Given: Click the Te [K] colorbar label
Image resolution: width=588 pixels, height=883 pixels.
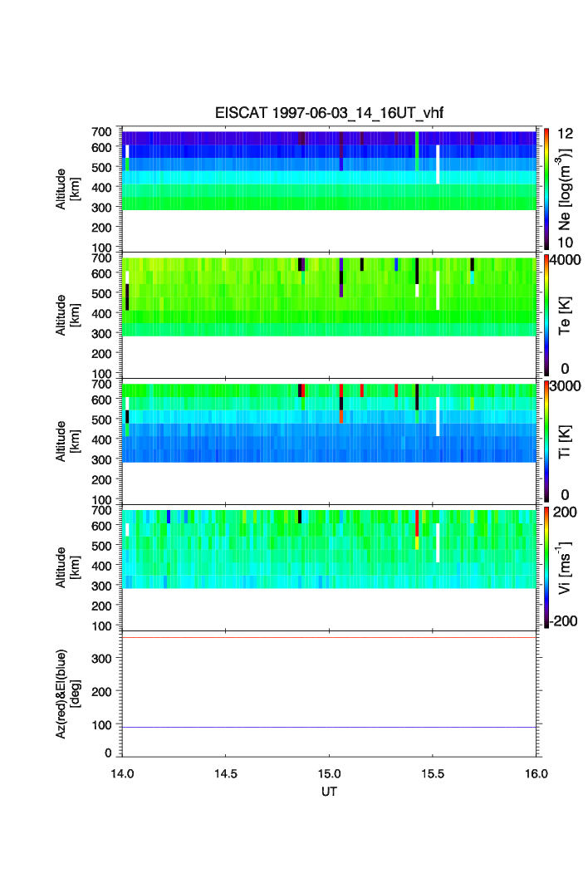Looking at the screenshot, I should pyautogui.click(x=565, y=316).
